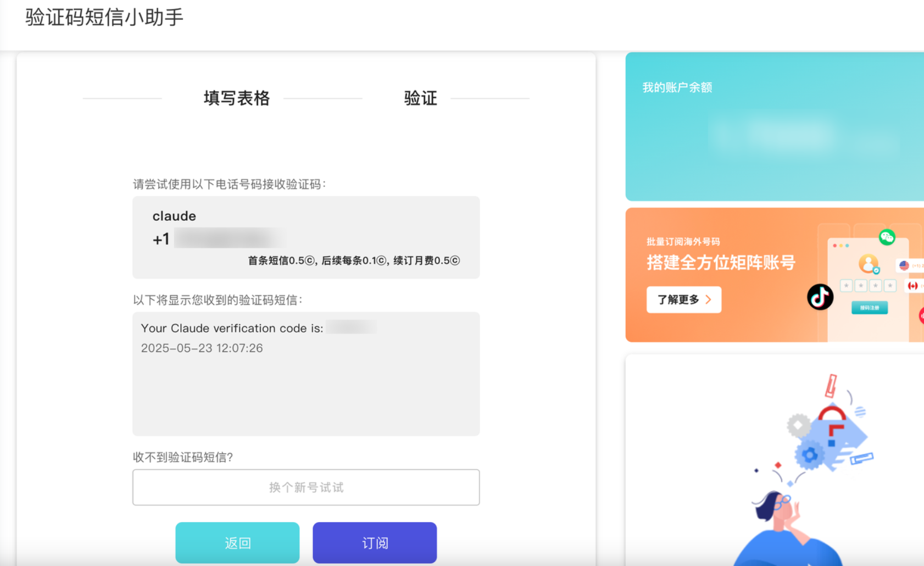Switch to the 填写表格 step

click(237, 98)
